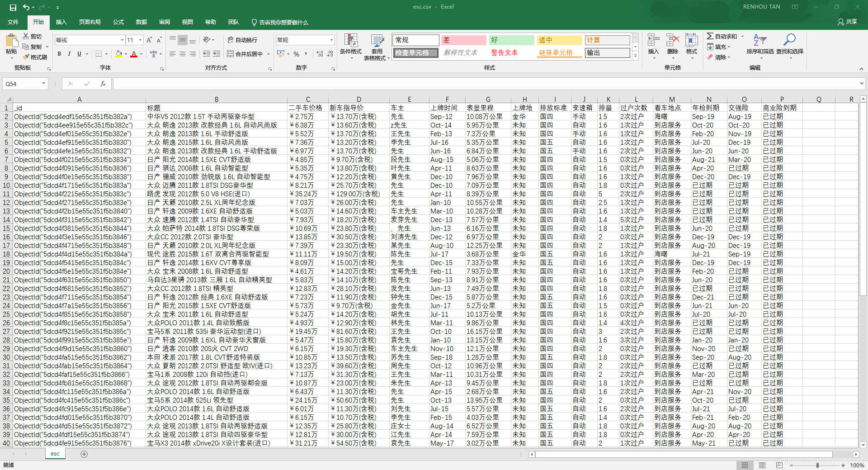
Task: Apply percent style with the % icon
Action: 296,54
